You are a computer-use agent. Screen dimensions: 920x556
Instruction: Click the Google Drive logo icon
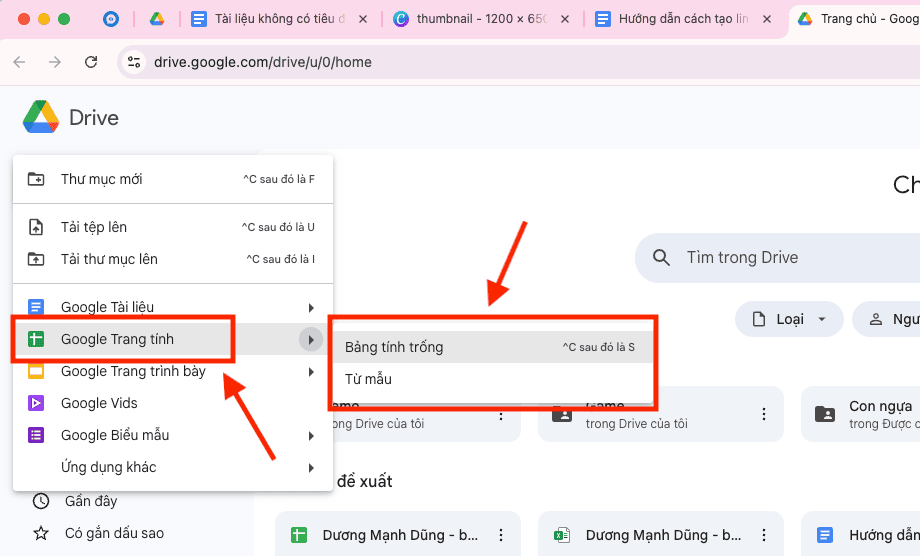pyautogui.click(x=41, y=117)
